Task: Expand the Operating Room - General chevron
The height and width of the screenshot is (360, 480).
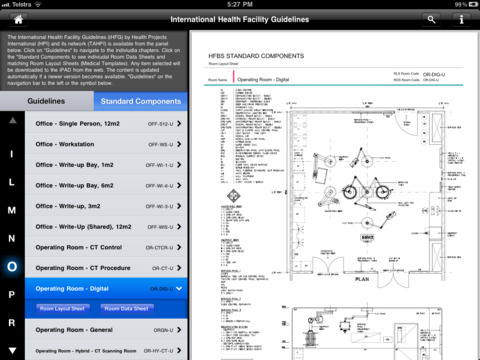Action: click(179, 330)
